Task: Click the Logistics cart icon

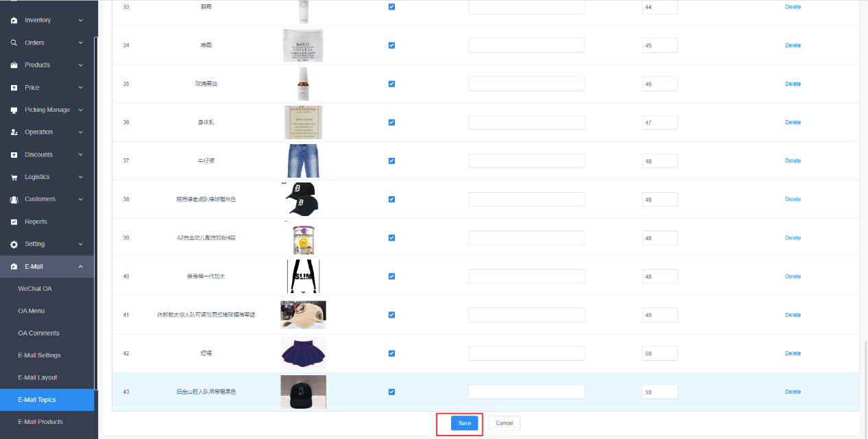Action: click(14, 177)
